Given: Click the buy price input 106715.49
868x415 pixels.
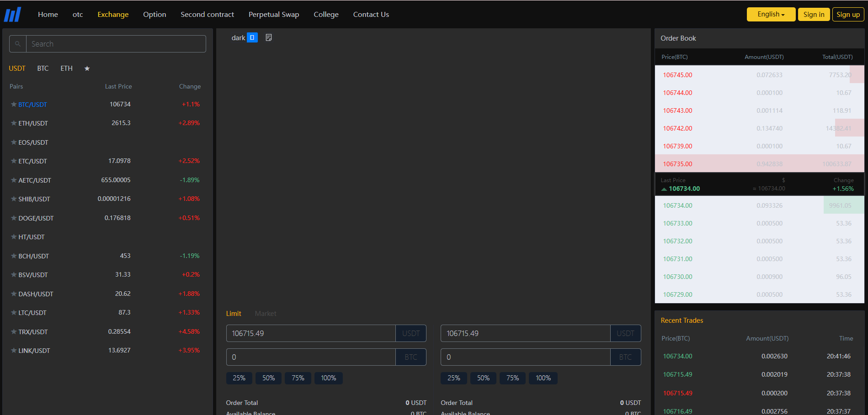Looking at the screenshot, I should point(311,333).
